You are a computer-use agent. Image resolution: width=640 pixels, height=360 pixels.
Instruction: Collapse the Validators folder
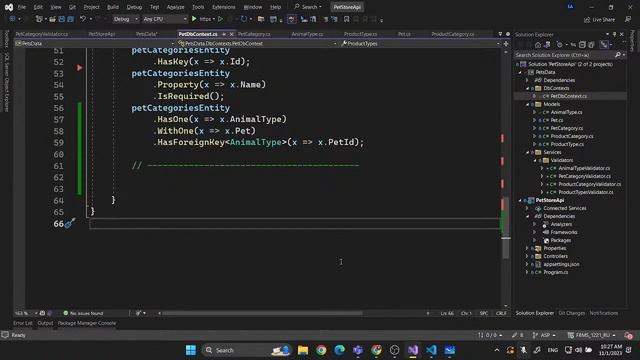tap(535, 160)
